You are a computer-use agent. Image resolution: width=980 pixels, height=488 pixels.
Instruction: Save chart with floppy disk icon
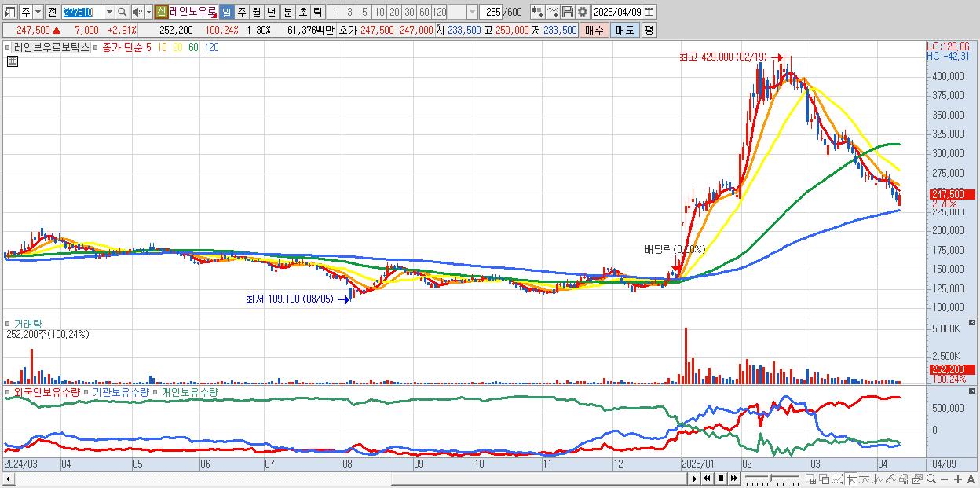[x=568, y=12]
